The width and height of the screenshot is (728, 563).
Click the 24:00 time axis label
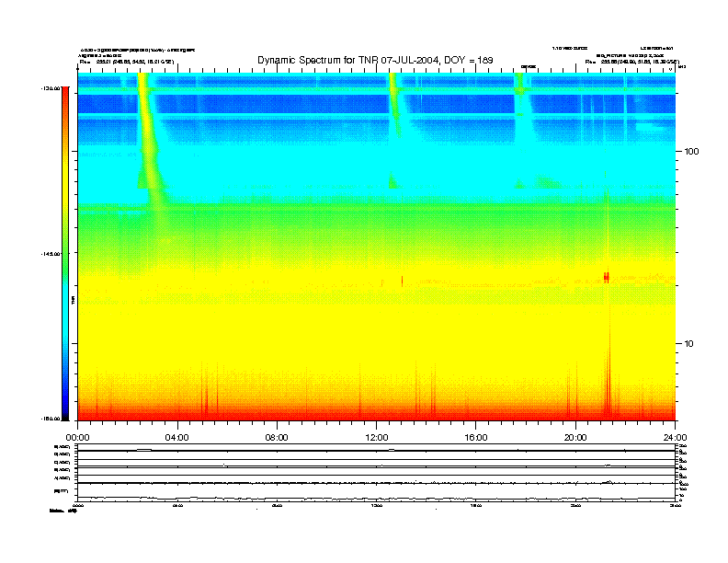tap(675, 438)
